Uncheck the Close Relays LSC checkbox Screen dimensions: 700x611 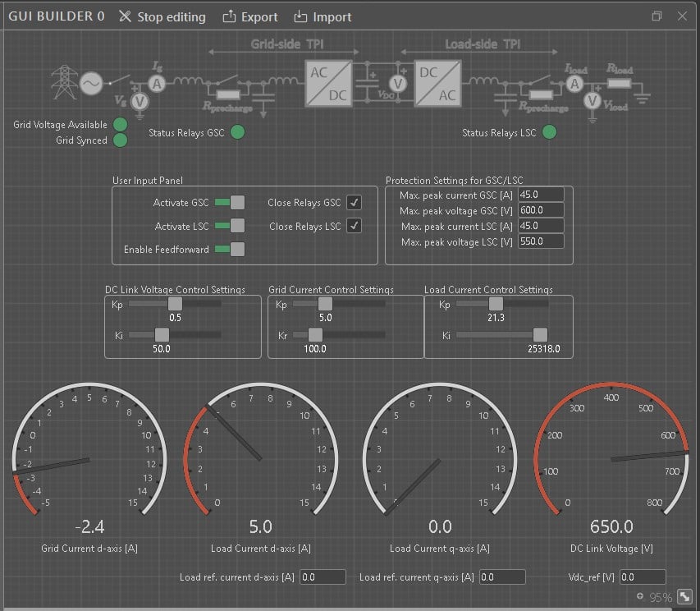(x=354, y=226)
